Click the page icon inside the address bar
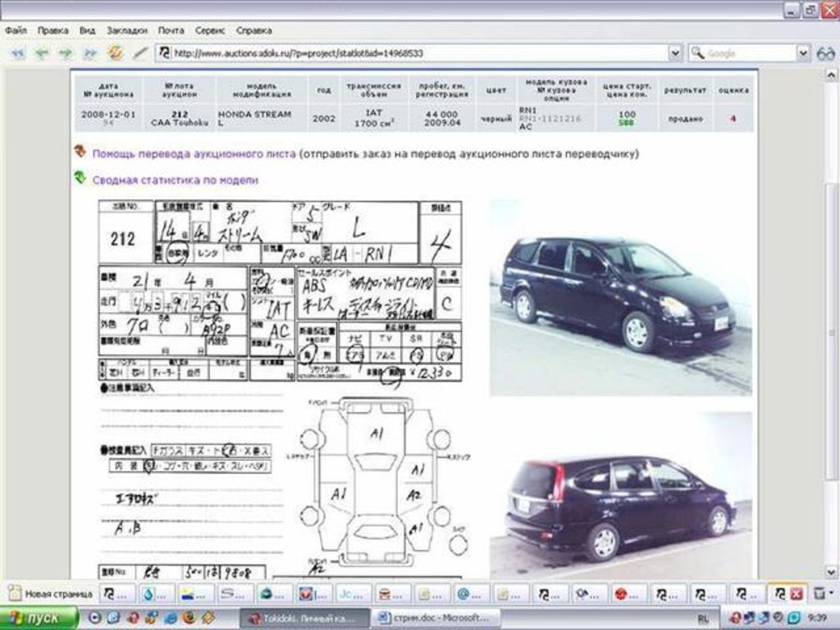840x630 pixels. pos(164,53)
